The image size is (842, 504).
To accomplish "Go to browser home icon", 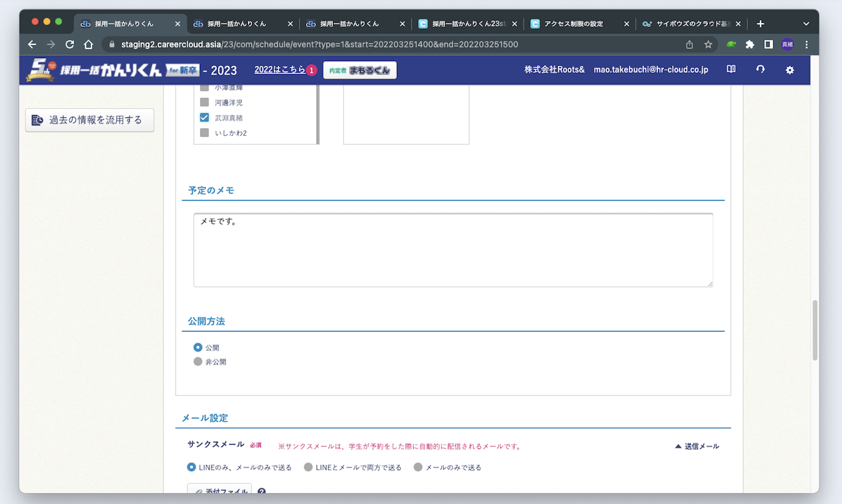I will (x=89, y=44).
